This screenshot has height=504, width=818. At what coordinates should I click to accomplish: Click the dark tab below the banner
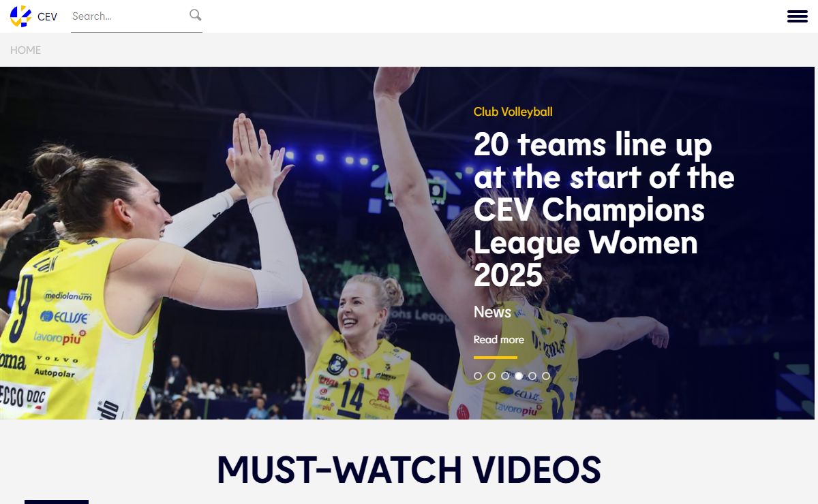click(57, 501)
